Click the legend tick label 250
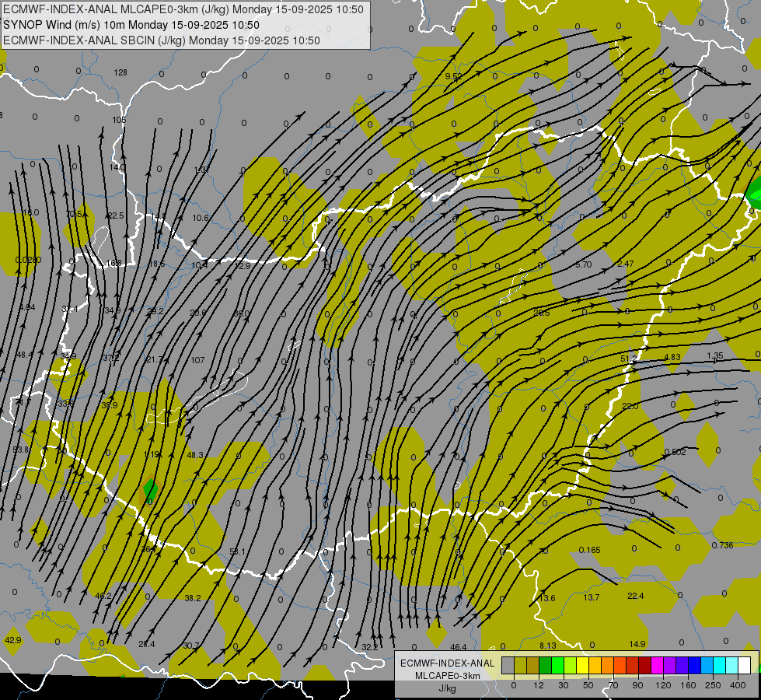The width and height of the screenshot is (761, 700). pyautogui.click(x=713, y=685)
